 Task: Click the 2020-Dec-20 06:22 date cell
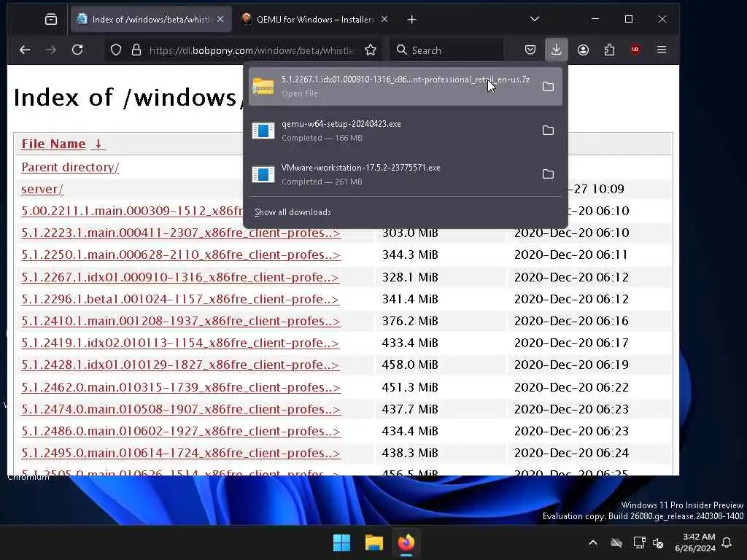tap(571, 387)
